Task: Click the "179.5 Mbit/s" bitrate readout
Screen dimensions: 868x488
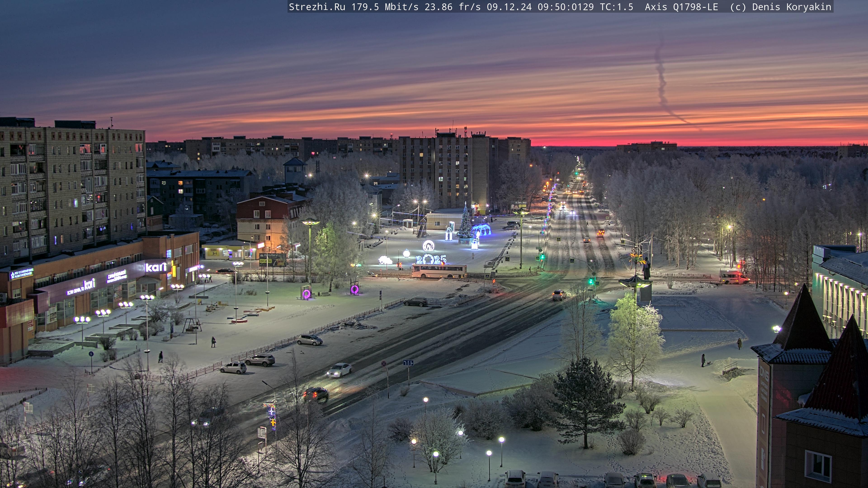Action: pos(385,7)
